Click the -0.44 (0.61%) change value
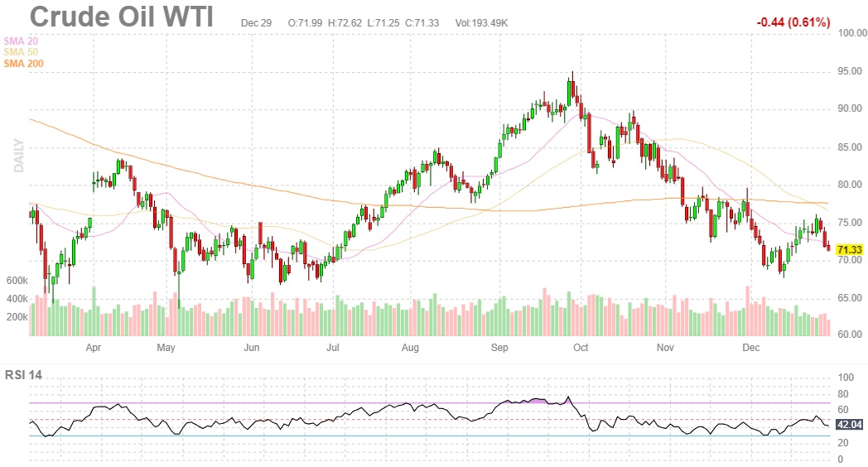The height and width of the screenshot is (467, 868). pyautogui.click(x=793, y=22)
